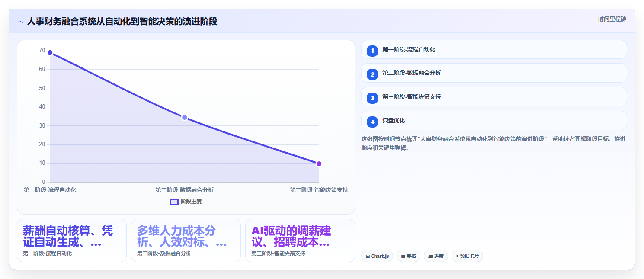The image size is (644, 279).
Task: Click the 阶段进度 legend label
Action: (191, 202)
